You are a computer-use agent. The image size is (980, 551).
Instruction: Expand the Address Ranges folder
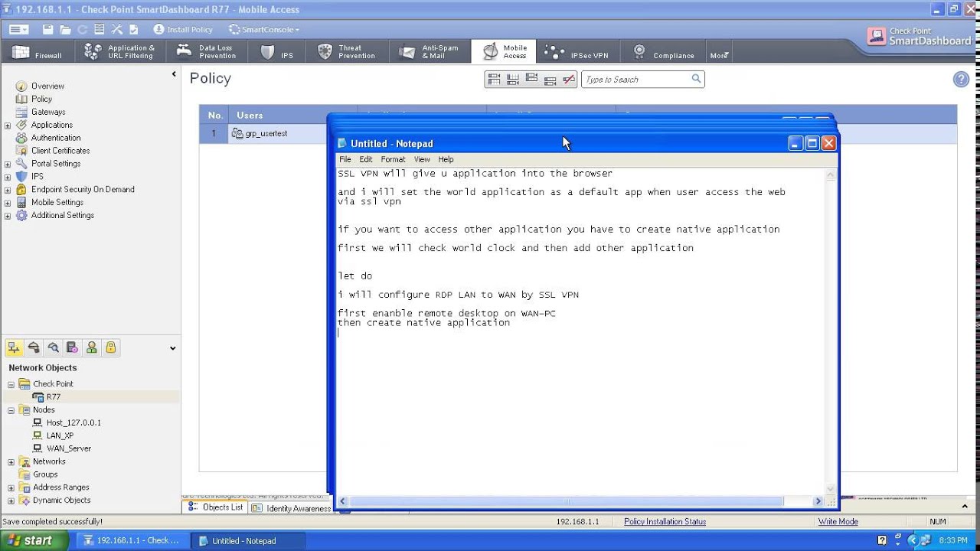point(11,487)
